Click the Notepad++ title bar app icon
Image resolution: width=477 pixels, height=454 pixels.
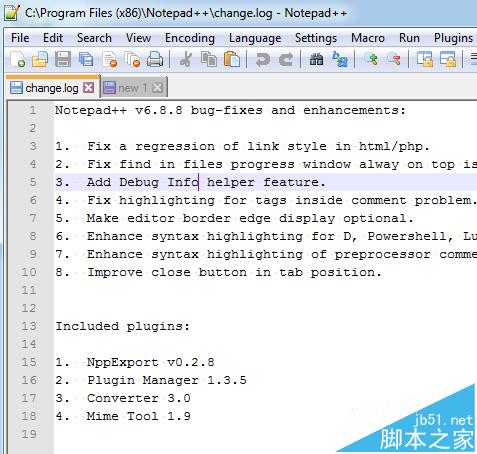12,13
